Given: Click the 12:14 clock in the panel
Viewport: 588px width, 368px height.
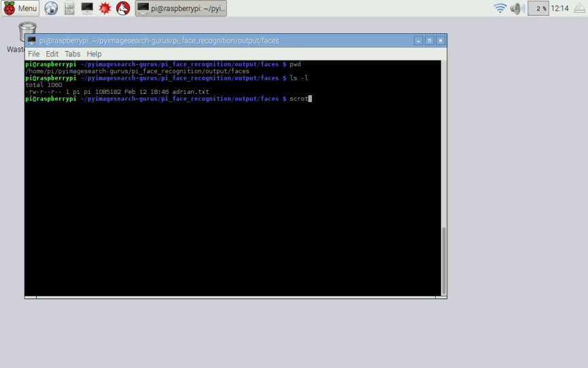Looking at the screenshot, I should coord(560,8).
